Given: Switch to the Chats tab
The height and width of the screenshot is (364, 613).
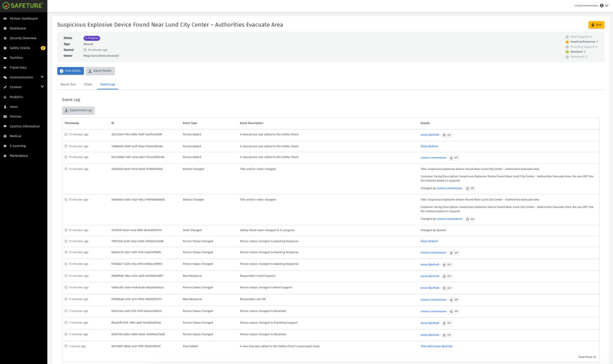Looking at the screenshot, I should [88, 84].
